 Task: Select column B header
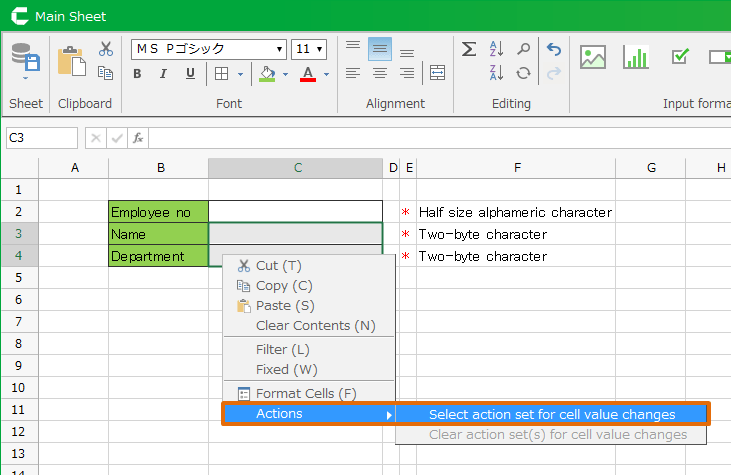(159, 168)
